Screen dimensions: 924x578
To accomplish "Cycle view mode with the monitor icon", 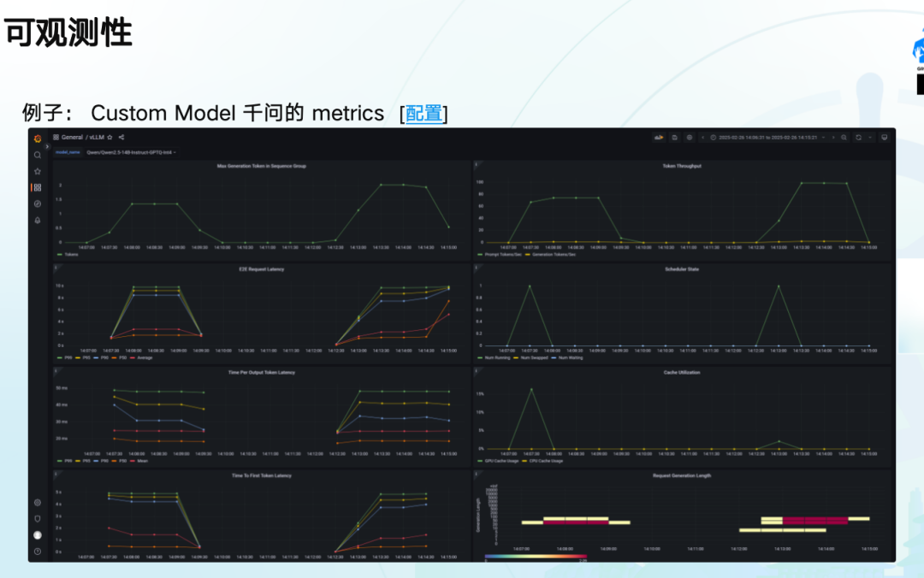I will tap(884, 138).
